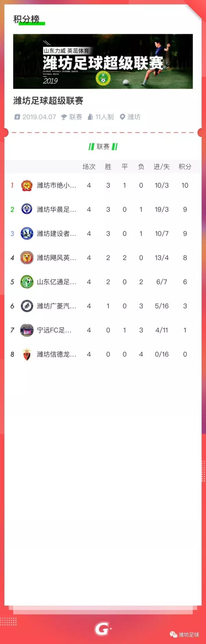Click the 潍坊广菱汽 team badge

(x=27, y=306)
